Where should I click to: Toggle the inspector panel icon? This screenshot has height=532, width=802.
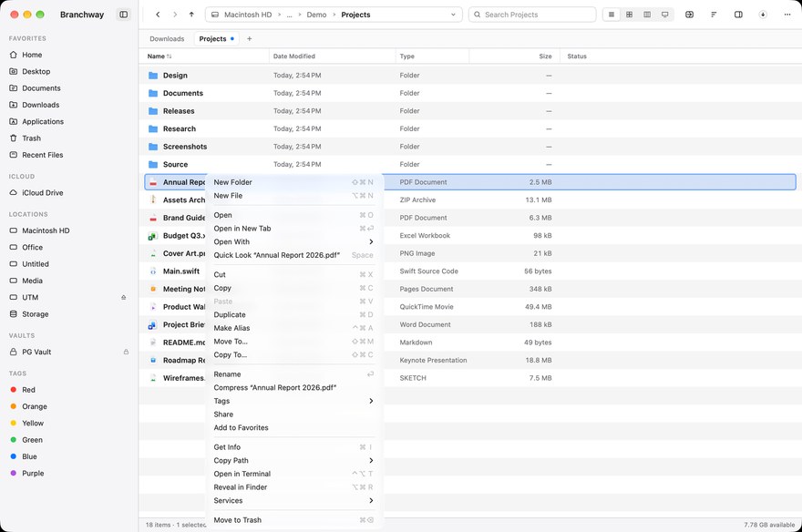click(x=738, y=15)
